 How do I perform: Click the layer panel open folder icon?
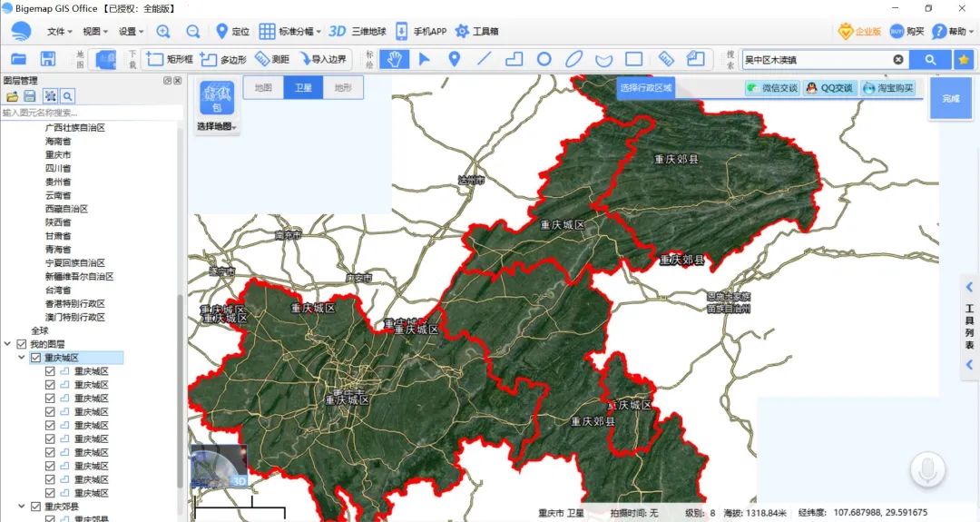click(12, 96)
